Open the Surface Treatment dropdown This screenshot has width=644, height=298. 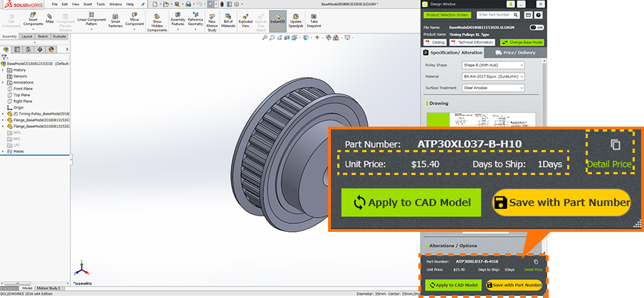[x=493, y=88]
